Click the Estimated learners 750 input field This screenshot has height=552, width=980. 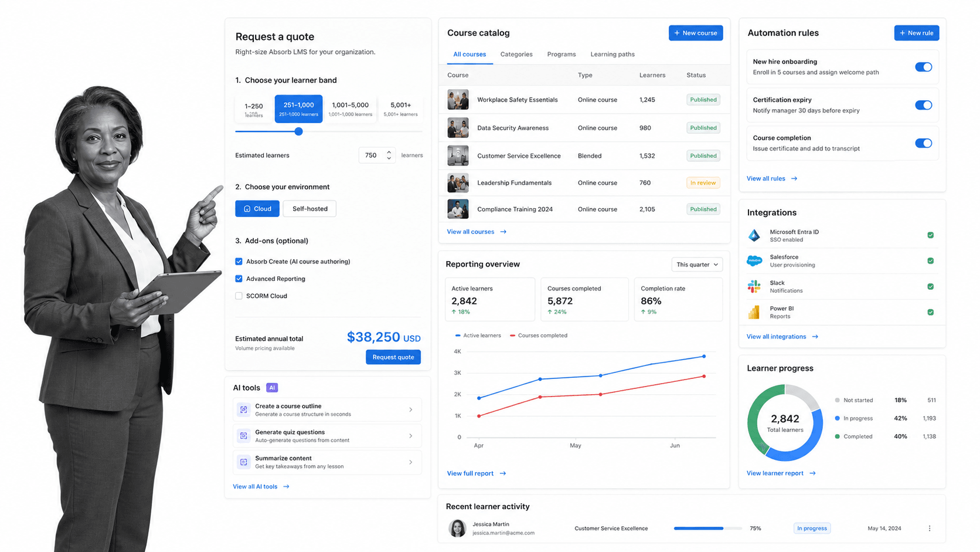point(377,155)
